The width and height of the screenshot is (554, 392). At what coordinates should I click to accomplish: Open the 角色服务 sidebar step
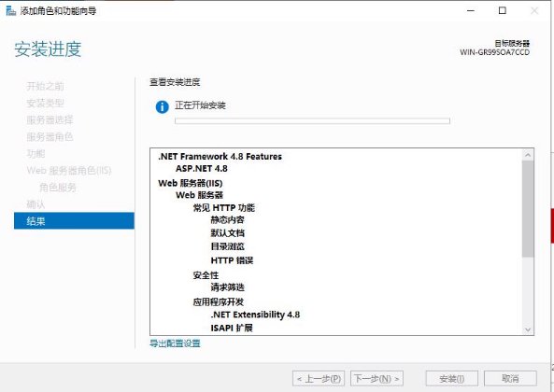(x=58, y=187)
